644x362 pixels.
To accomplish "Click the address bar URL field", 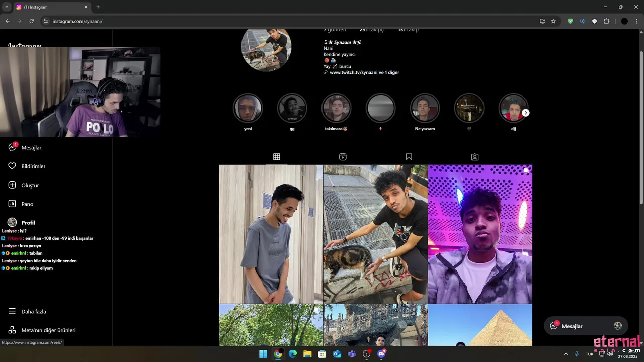I will pos(292,21).
